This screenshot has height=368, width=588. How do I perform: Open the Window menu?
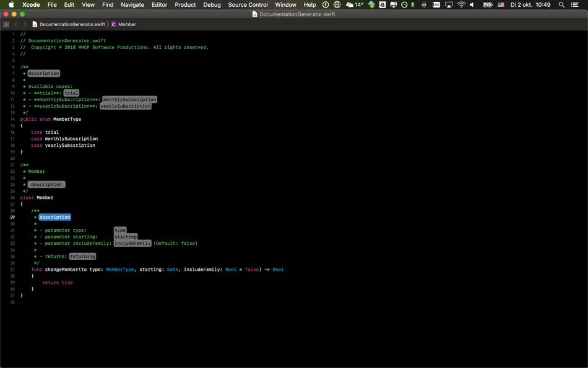click(286, 4)
